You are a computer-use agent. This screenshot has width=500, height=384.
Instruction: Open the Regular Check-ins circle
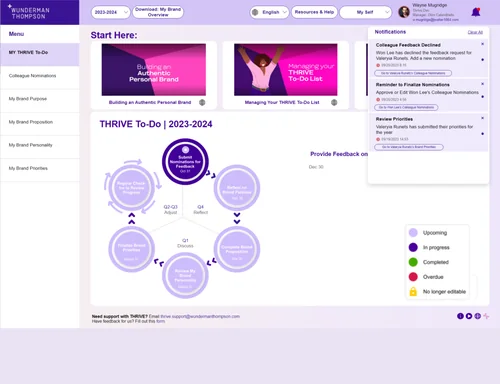point(131,188)
